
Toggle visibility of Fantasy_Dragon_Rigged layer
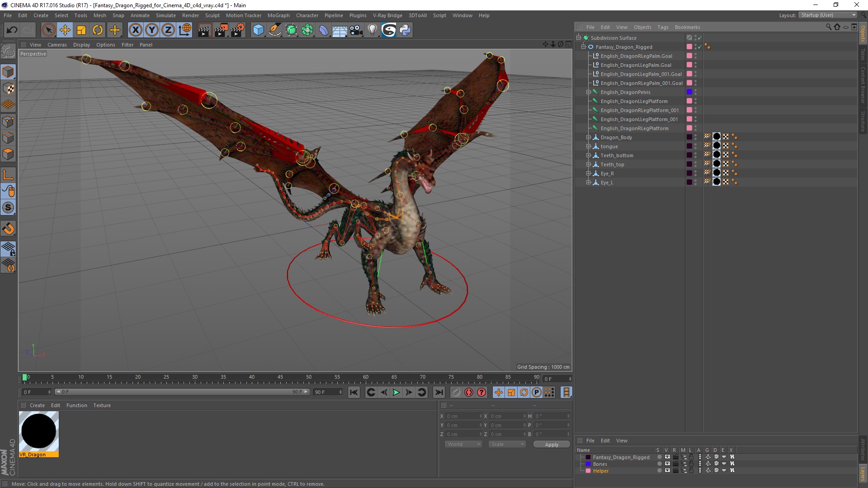(x=667, y=456)
